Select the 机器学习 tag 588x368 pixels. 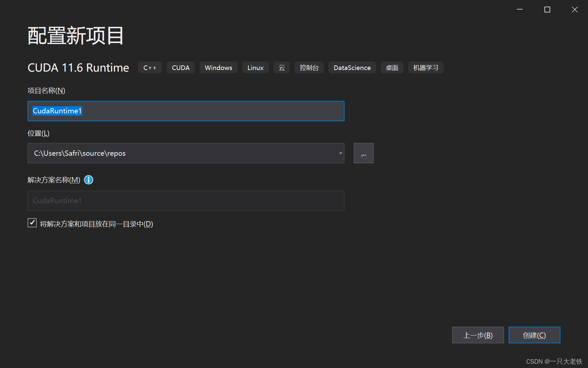(426, 68)
